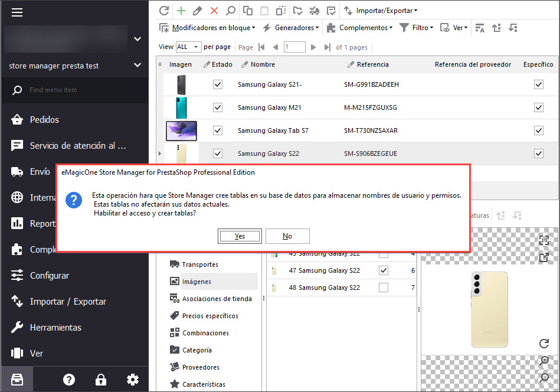The image size is (560, 392).
Task: Delete product with red X icon
Action: 214,11
